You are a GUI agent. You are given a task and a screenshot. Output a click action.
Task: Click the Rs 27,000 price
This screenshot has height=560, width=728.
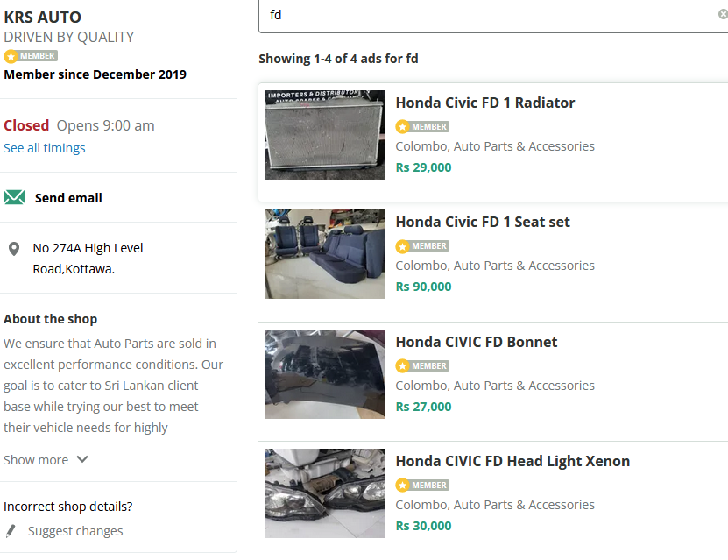[x=423, y=407]
